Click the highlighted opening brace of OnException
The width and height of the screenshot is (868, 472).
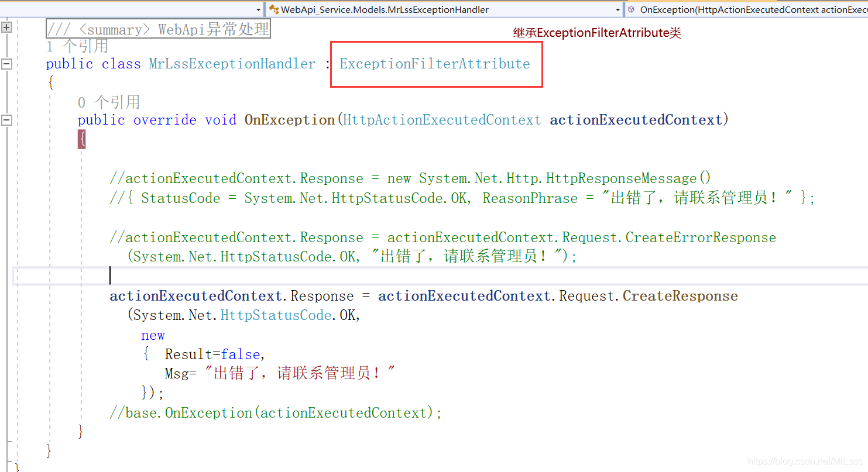click(x=82, y=139)
